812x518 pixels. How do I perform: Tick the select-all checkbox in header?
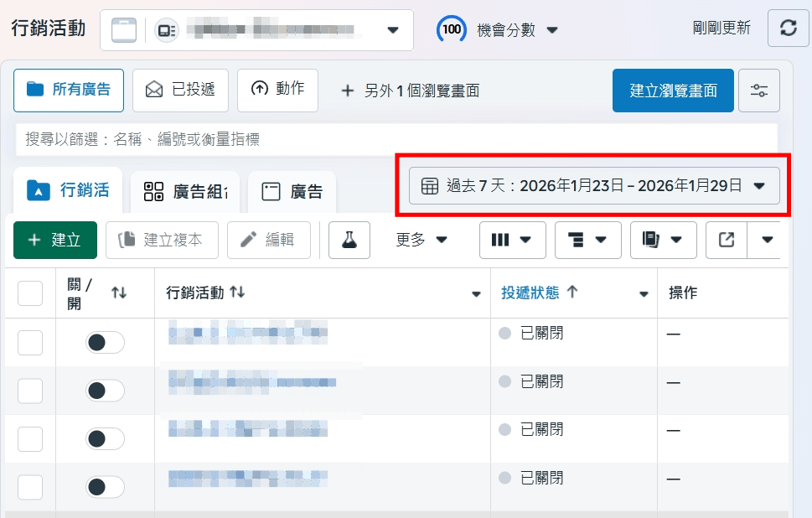30,293
